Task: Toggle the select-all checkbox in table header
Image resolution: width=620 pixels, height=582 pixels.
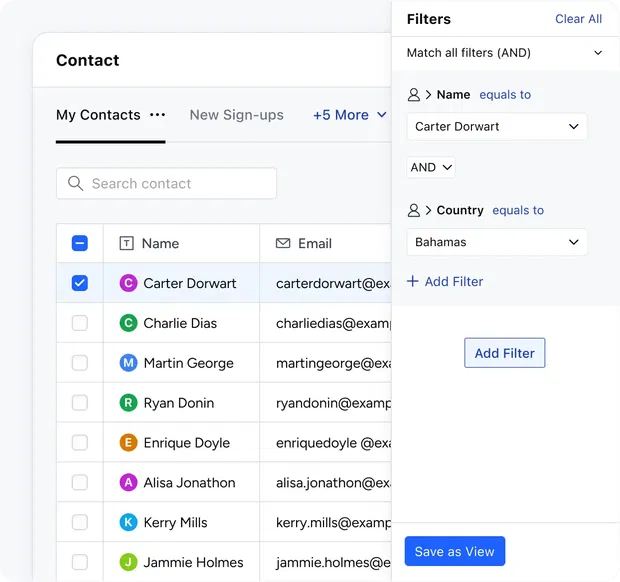Action: pyautogui.click(x=79, y=243)
